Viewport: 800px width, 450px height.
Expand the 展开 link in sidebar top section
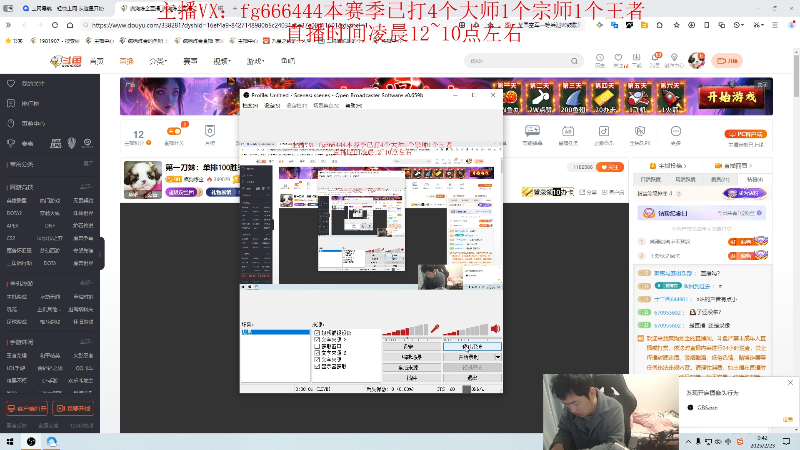pyautogui.click(x=88, y=164)
